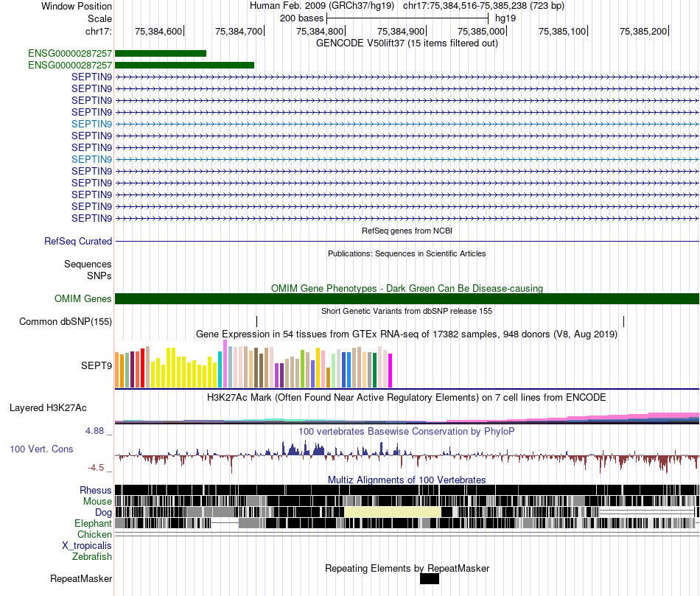Open the RefSeq Curated track label
This screenshot has height=596, width=700.
pyautogui.click(x=78, y=241)
